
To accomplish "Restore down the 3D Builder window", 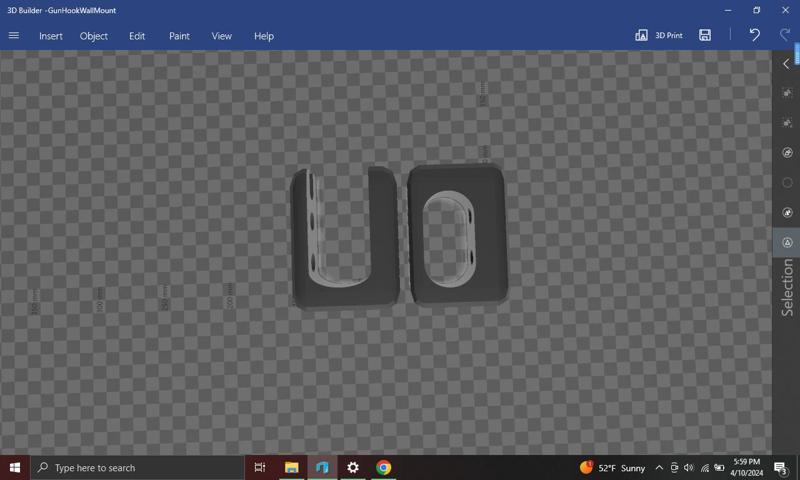I will click(x=757, y=10).
